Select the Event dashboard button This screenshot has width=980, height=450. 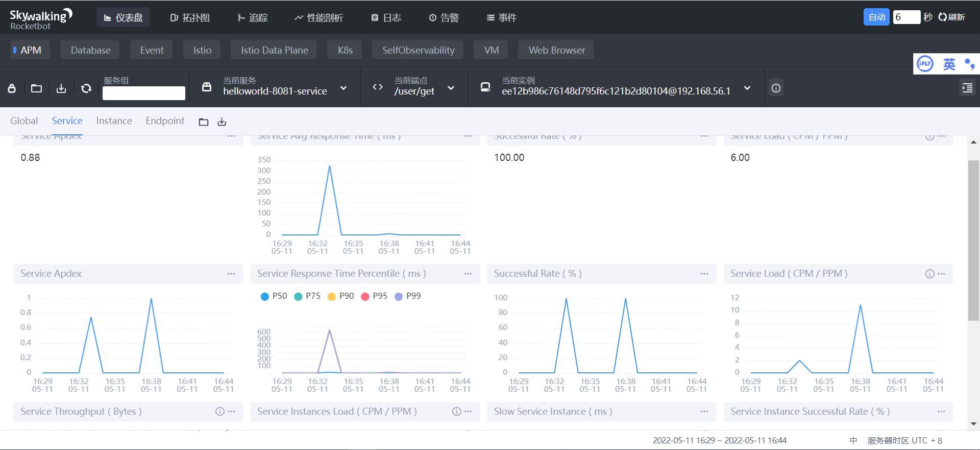(152, 50)
